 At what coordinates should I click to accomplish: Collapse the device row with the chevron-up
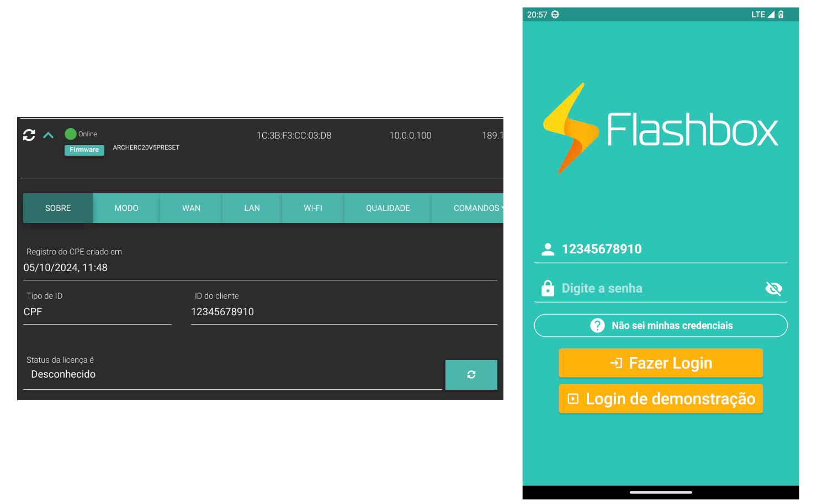tap(49, 135)
